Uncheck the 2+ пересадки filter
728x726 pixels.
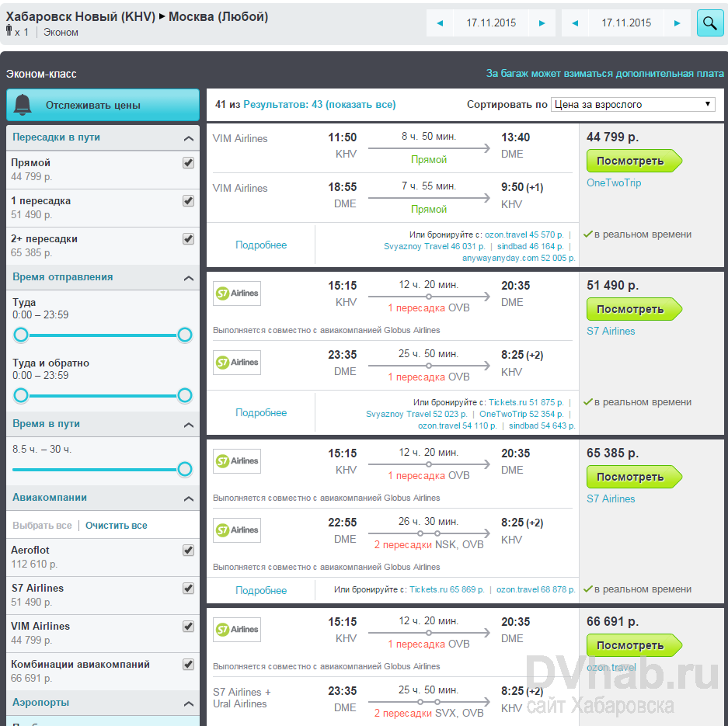[188, 239]
